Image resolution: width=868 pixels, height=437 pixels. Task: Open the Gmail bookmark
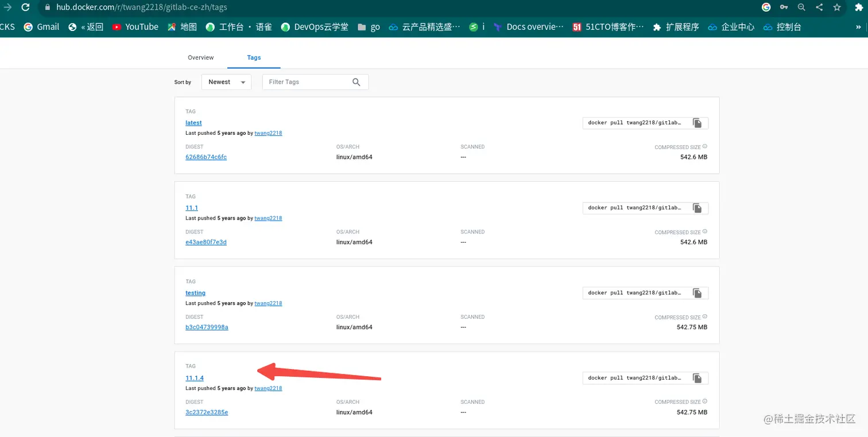click(41, 27)
